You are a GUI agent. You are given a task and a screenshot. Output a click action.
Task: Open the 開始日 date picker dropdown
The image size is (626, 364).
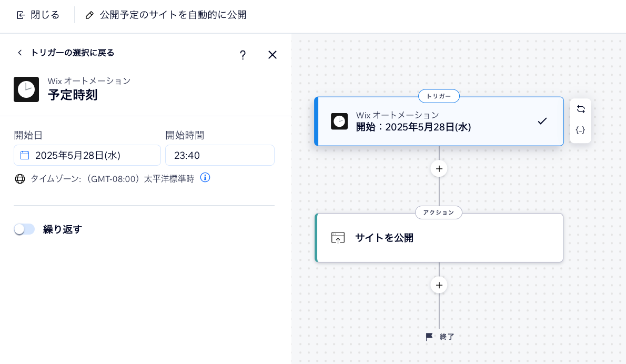tap(87, 155)
